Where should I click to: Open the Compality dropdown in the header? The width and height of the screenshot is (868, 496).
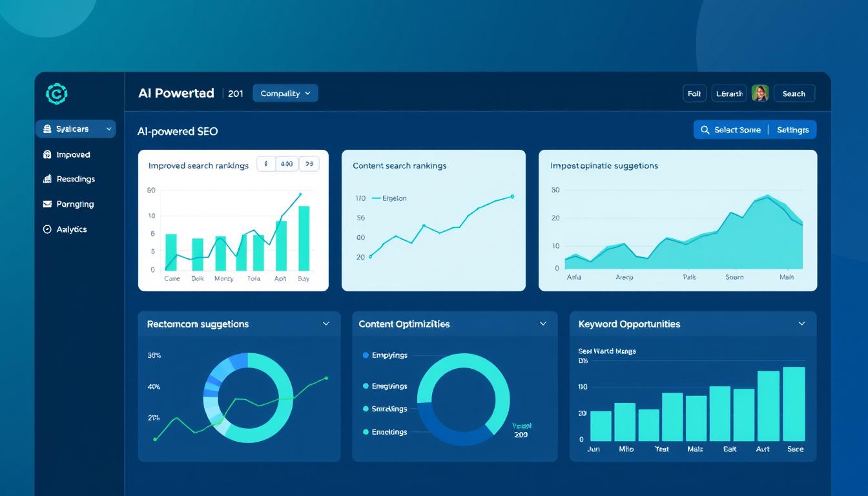(x=285, y=93)
